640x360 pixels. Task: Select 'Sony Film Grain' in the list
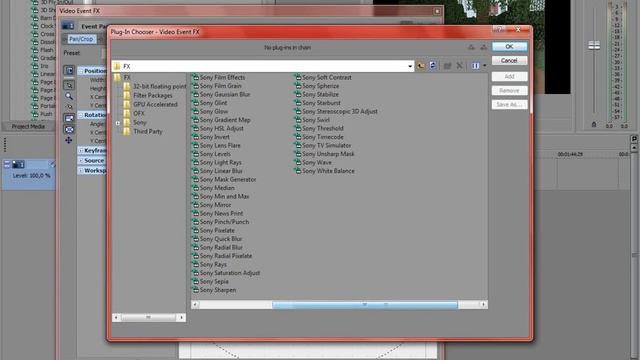click(220, 86)
